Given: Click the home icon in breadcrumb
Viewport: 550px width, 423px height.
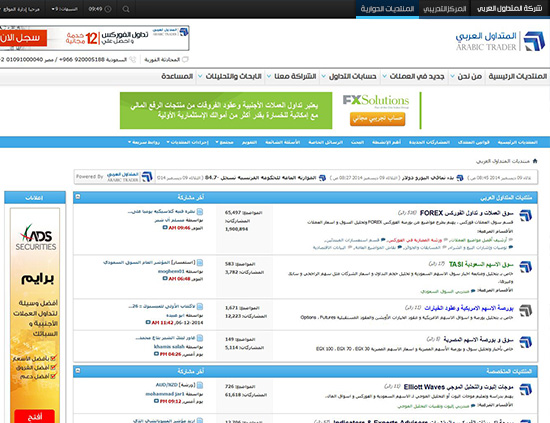Looking at the screenshot, I should (535, 161).
